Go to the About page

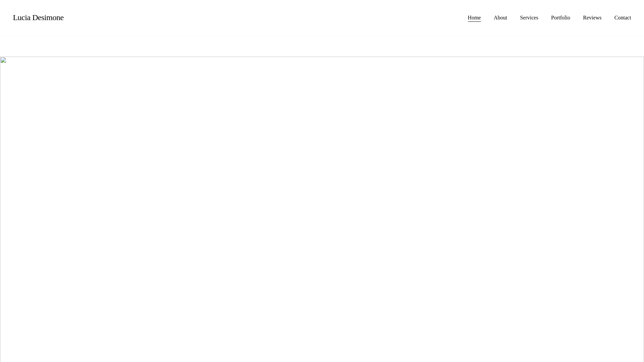[500, 18]
